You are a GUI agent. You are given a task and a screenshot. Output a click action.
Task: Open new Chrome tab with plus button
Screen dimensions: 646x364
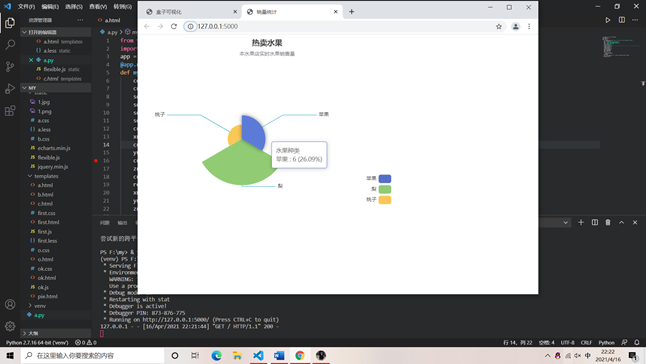351,12
